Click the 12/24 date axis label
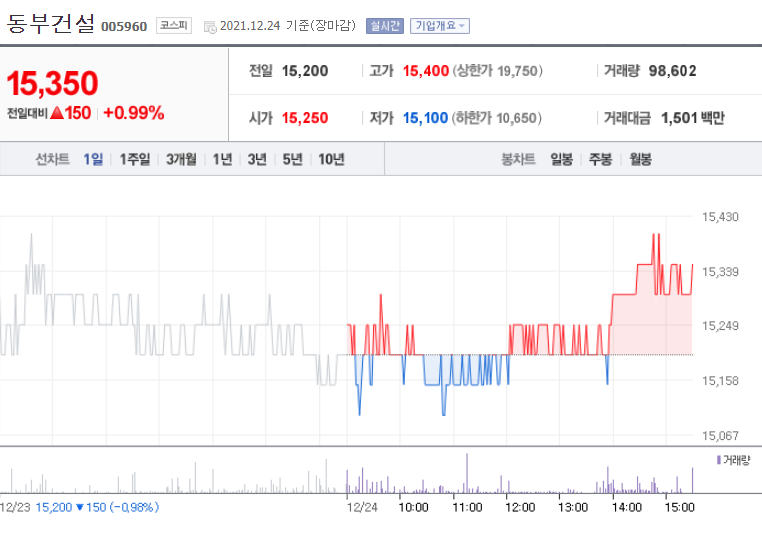The width and height of the screenshot is (762, 533). 362,507
